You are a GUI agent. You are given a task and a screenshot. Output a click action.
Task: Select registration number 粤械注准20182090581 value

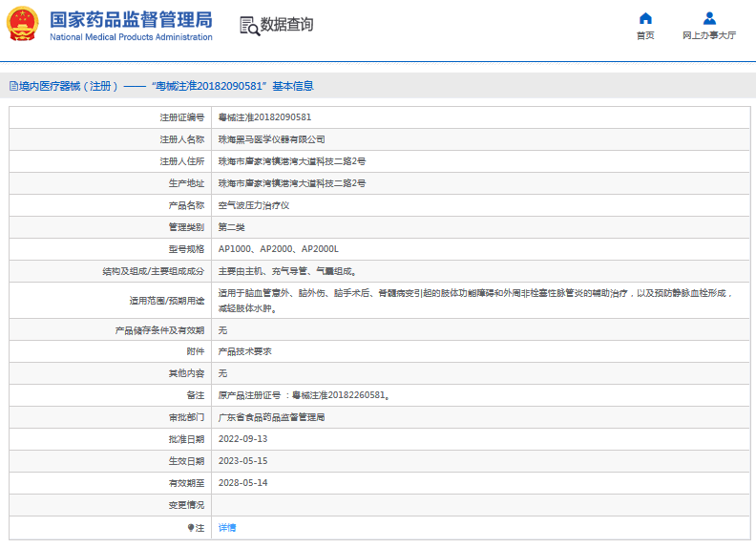click(264, 117)
